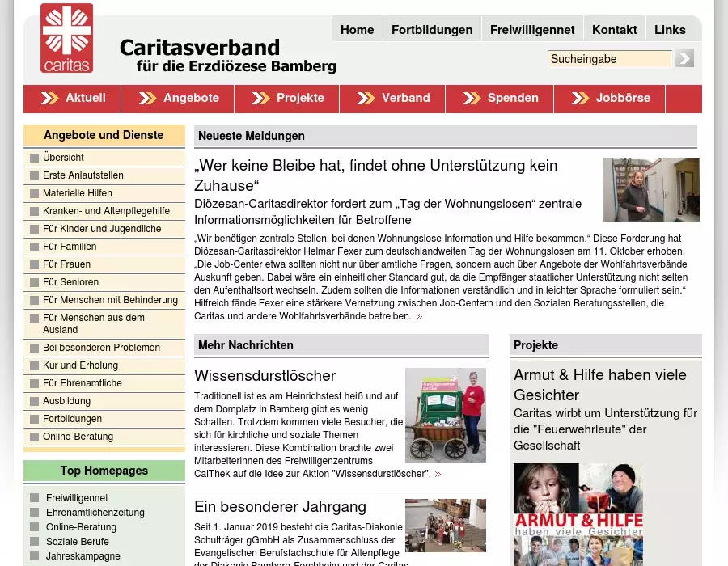Select Online-Beratung under Top Homepages
The image size is (728, 566).
click(x=81, y=527)
